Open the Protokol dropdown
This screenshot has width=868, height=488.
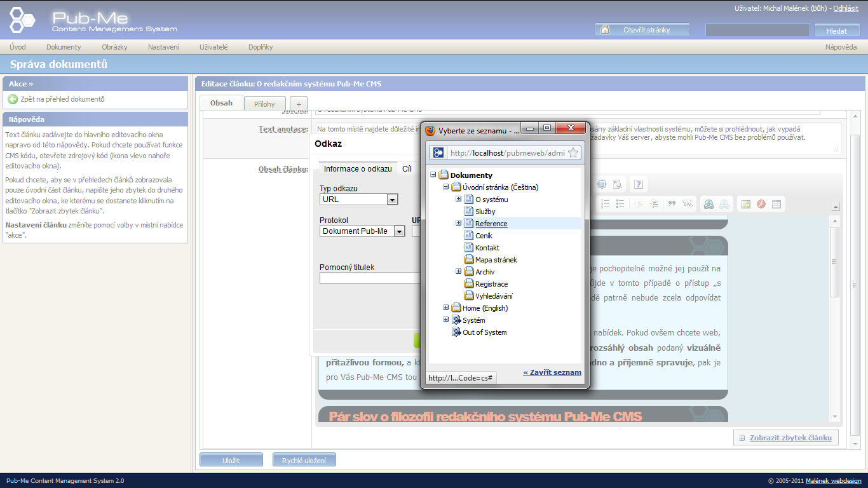tap(362, 231)
